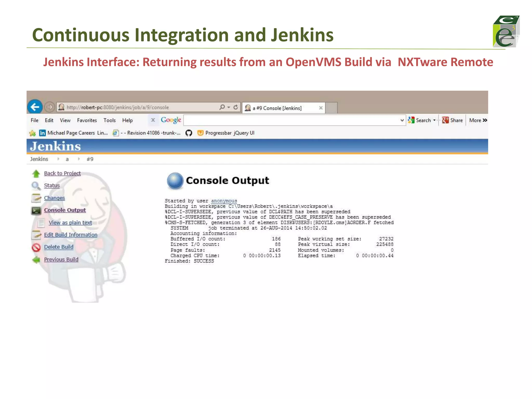
Task: Open the Changes link
Action: pos(54,198)
